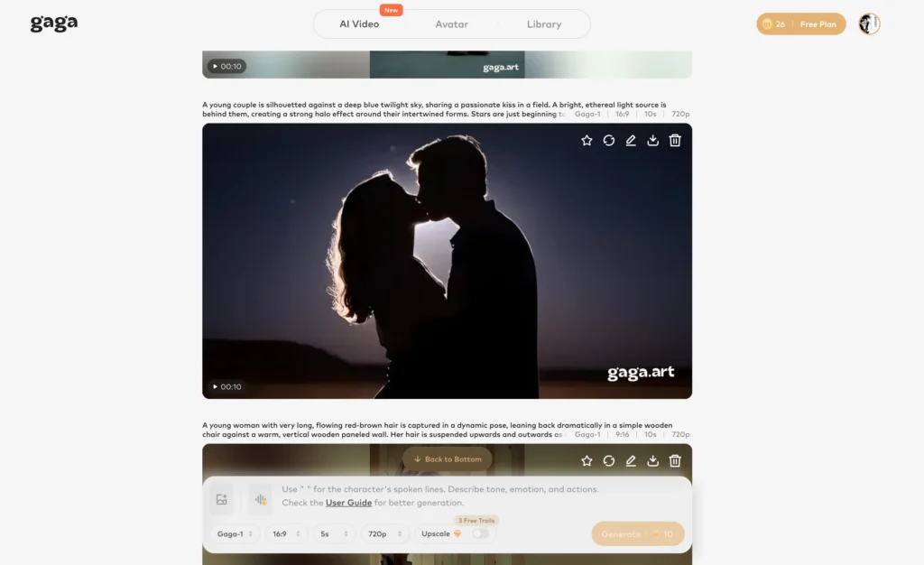Image resolution: width=924 pixels, height=565 pixels.
Task: Switch to the Avatar tab
Action: tap(451, 24)
